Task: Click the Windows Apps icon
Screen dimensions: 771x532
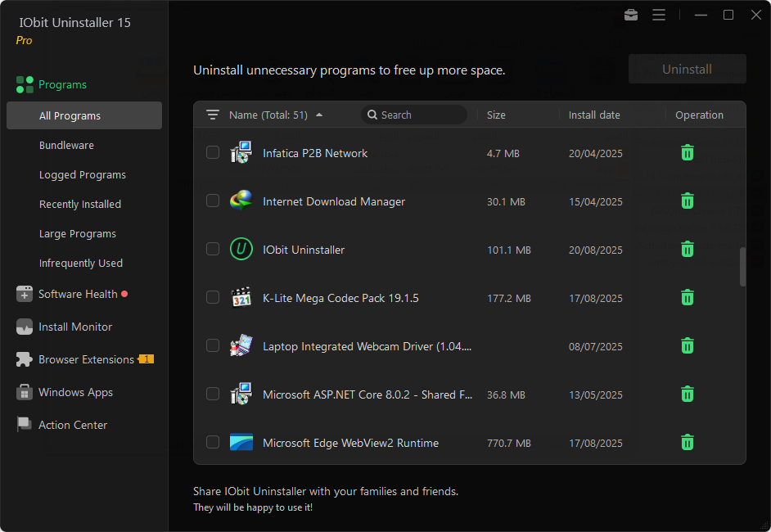Action: [24, 392]
